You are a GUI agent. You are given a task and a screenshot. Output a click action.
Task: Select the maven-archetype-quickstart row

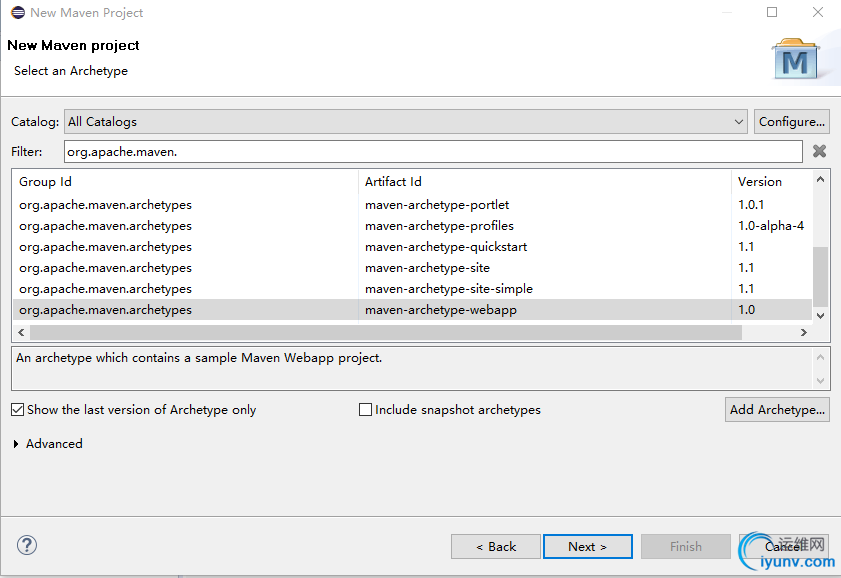point(412,247)
